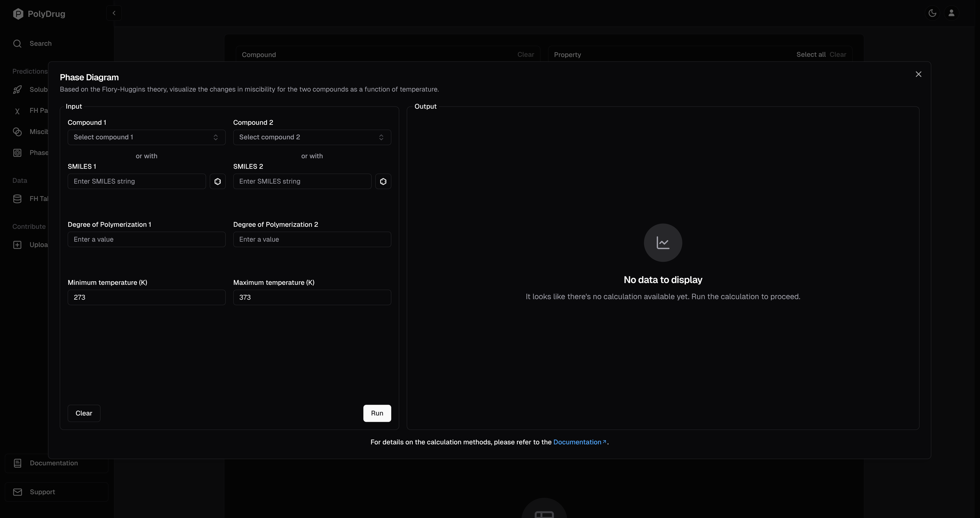980x518 pixels.
Task: Open Search from sidebar
Action: coord(40,44)
